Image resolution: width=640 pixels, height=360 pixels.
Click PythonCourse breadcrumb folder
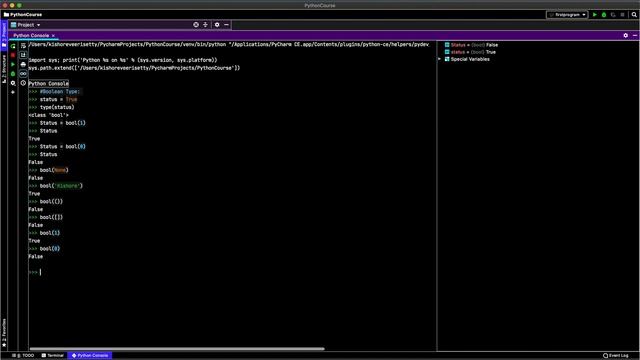pos(23,15)
